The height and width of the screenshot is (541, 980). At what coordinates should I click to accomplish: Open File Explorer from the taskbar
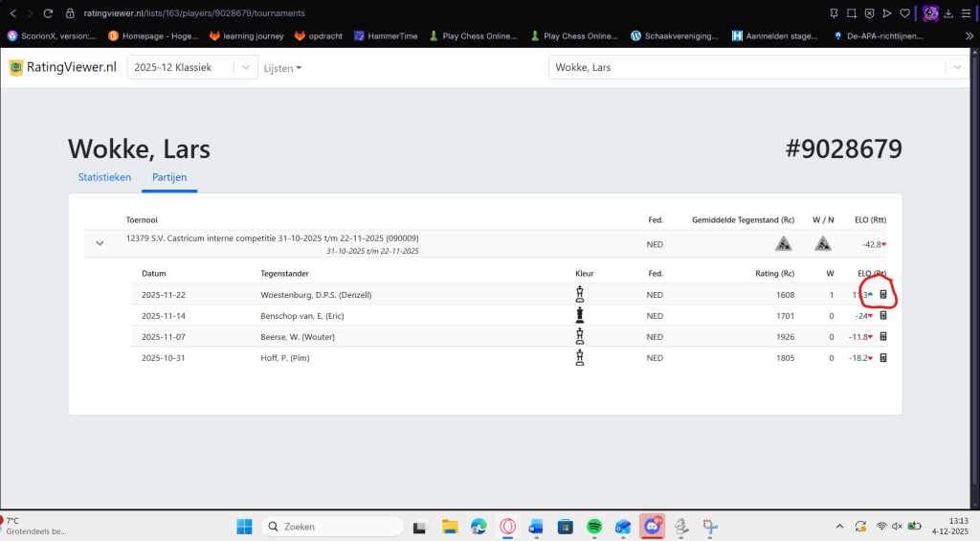[449, 527]
